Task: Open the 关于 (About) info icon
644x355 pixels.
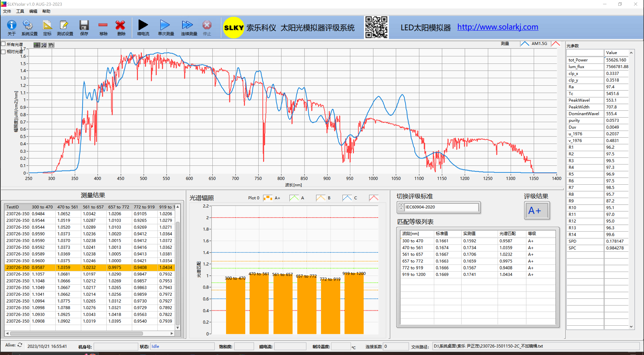Action: tap(12, 25)
